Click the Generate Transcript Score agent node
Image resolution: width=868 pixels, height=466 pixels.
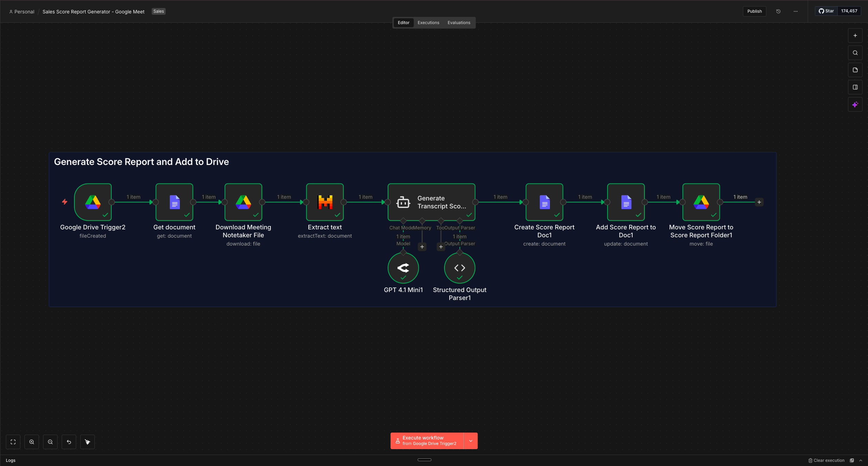pyautogui.click(x=431, y=202)
